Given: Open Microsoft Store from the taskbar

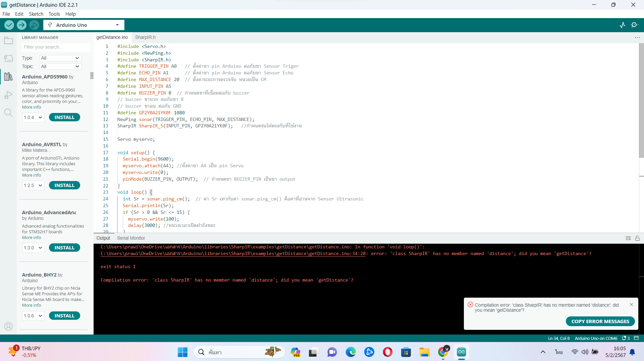Looking at the screenshot, I should point(406,352).
